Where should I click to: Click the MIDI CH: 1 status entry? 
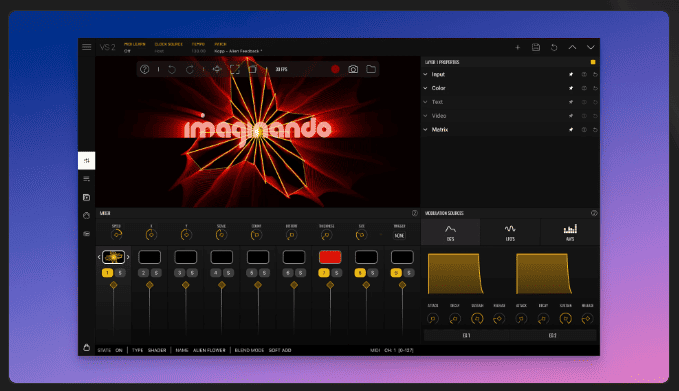[x=392, y=350]
